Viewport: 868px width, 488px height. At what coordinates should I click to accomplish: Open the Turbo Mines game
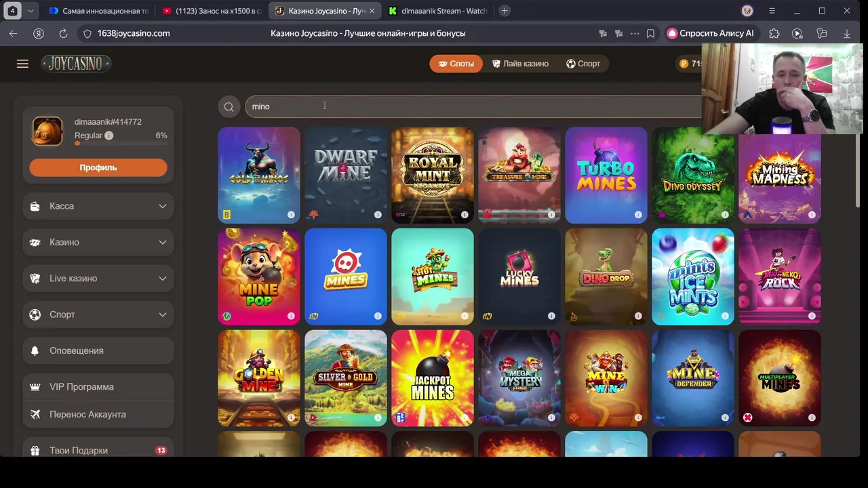tap(606, 175)
